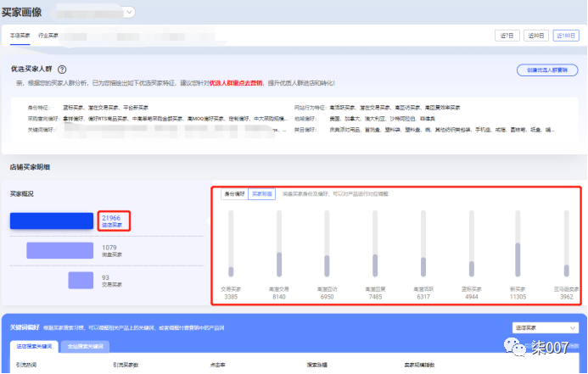
Task: Click the 新买家 bar in the chart
Action: pos(518,244)
